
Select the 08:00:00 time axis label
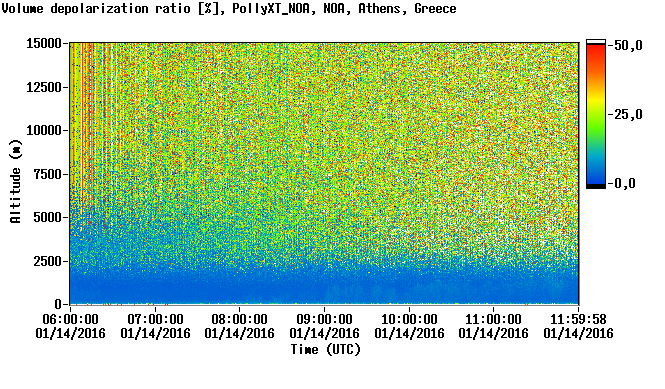(x=240, y=319)
